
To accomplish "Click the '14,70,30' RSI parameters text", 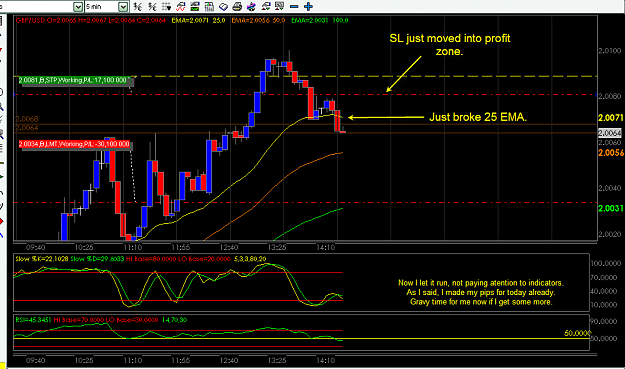I will click(x=174, y=320).
